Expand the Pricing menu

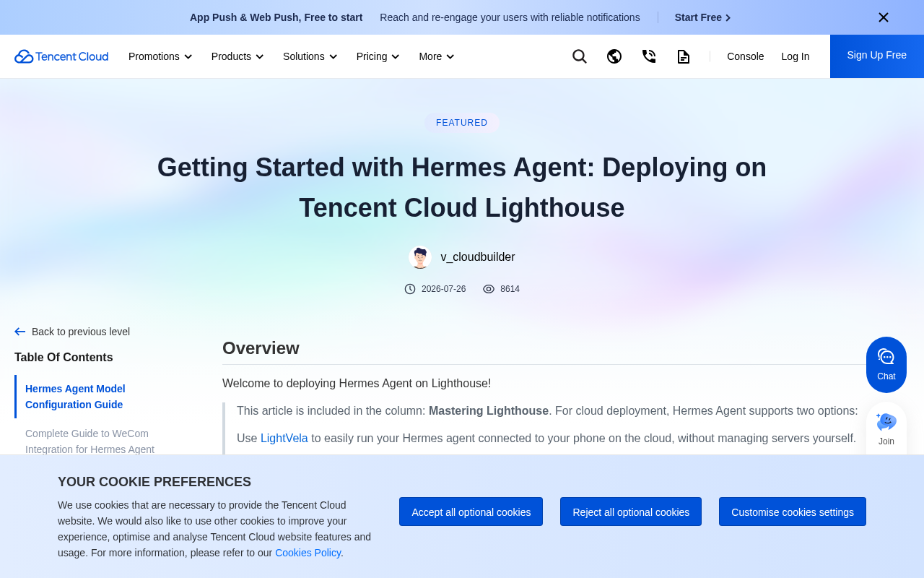pyautogui.click(x=378, y=56)
